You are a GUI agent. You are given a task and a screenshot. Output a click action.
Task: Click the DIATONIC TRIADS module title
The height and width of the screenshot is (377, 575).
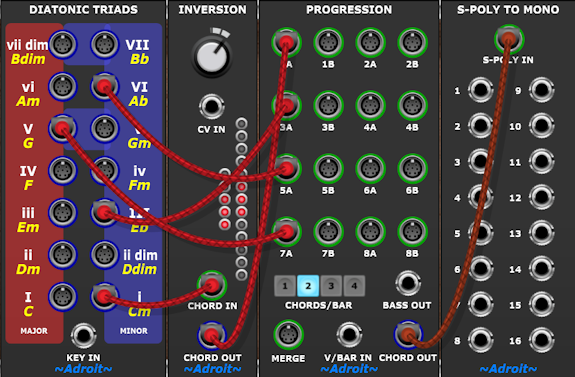click(x=84, y=10)
